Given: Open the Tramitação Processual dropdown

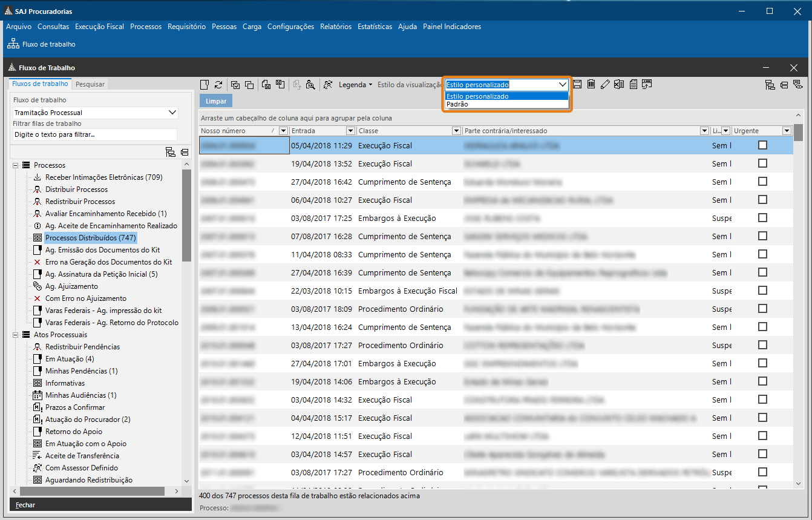Looking at the screenshot, I should [172, 113].
